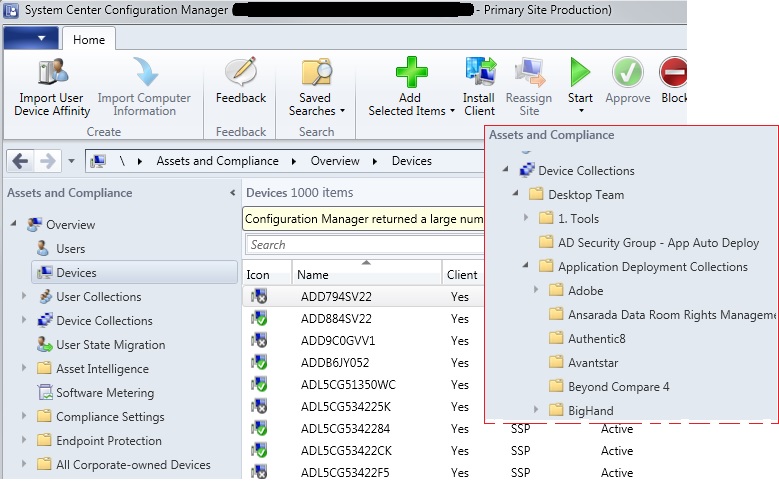The height and width of the screenshot is (482, 779).
Task: Expand the 1. Tools folder
Action: [526, 218]
